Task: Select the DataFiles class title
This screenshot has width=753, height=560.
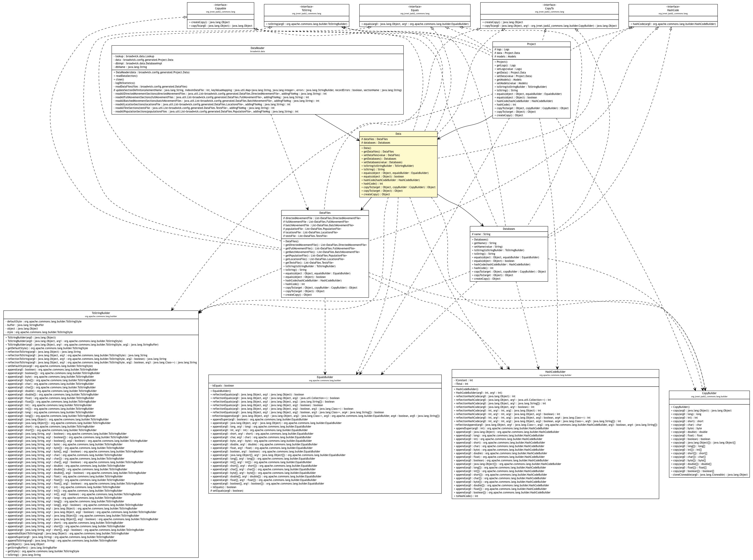Action: pyautogui.click(x=325, y=213)
